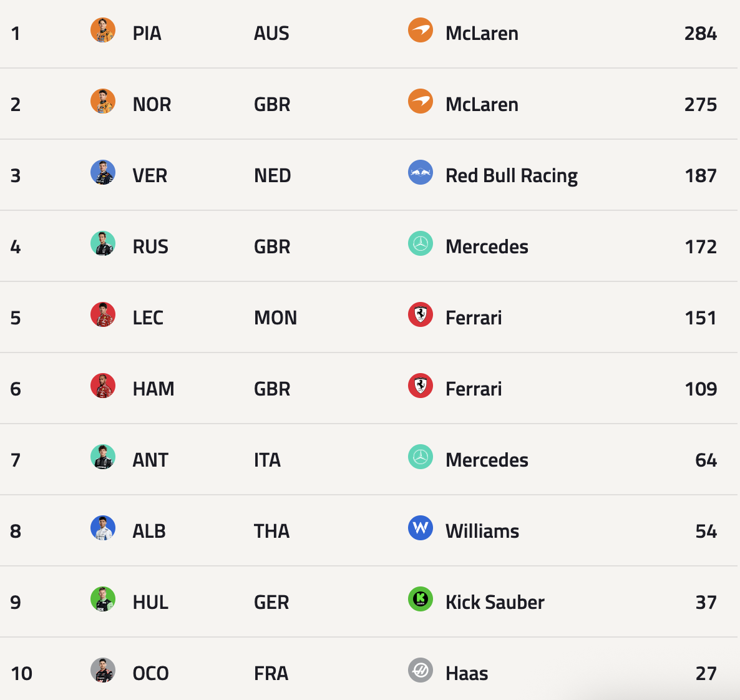Click the McLaren logo in NOR row
Image resolution: width=740 pixels, height=700 pixels.
(x=420, y=101)
